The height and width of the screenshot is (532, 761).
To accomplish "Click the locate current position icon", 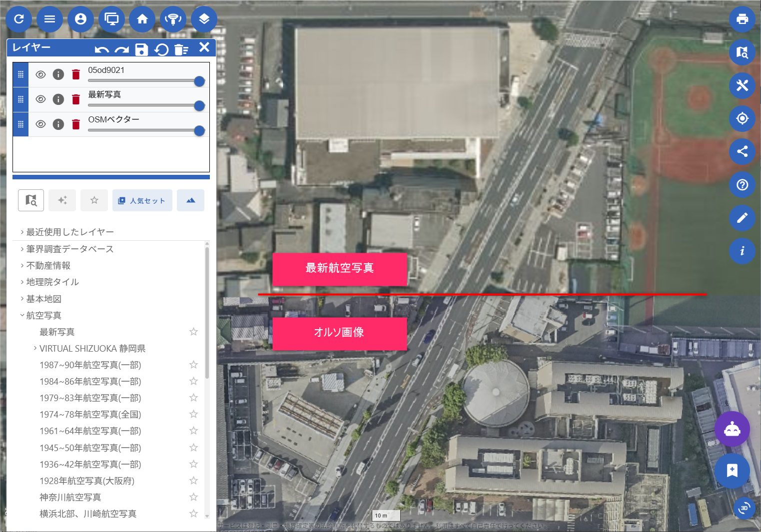I will click(x=742, y=118).
